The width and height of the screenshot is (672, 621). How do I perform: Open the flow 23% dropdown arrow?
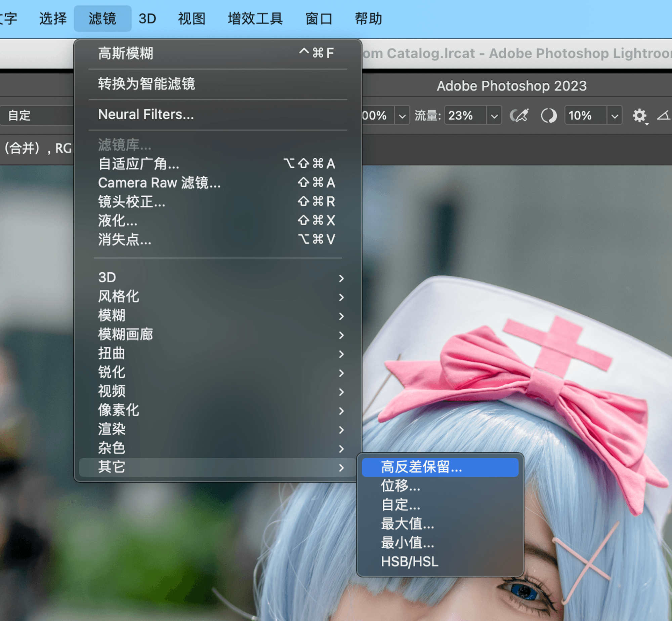494,116
